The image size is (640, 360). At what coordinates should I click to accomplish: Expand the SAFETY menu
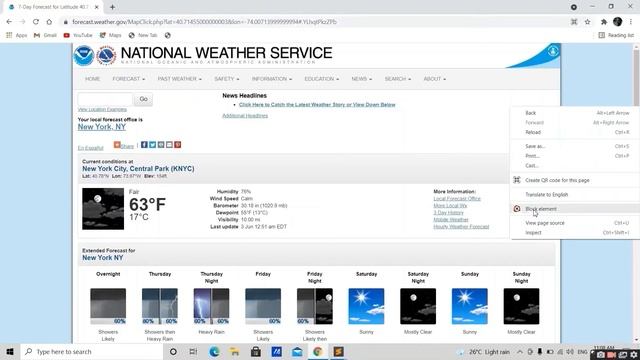point(227,79)
